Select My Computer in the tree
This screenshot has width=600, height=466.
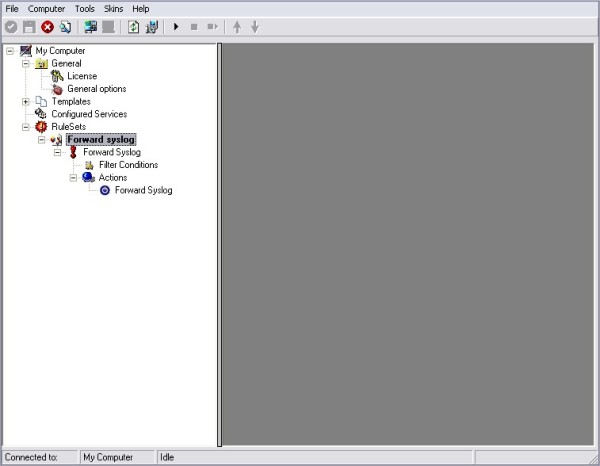[60, 51]
